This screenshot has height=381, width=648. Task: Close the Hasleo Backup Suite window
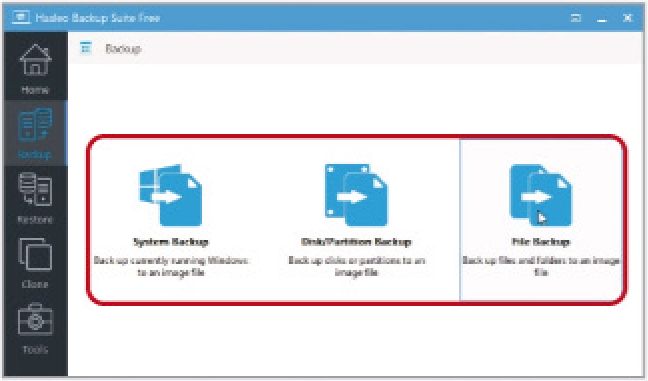point(627,18)
